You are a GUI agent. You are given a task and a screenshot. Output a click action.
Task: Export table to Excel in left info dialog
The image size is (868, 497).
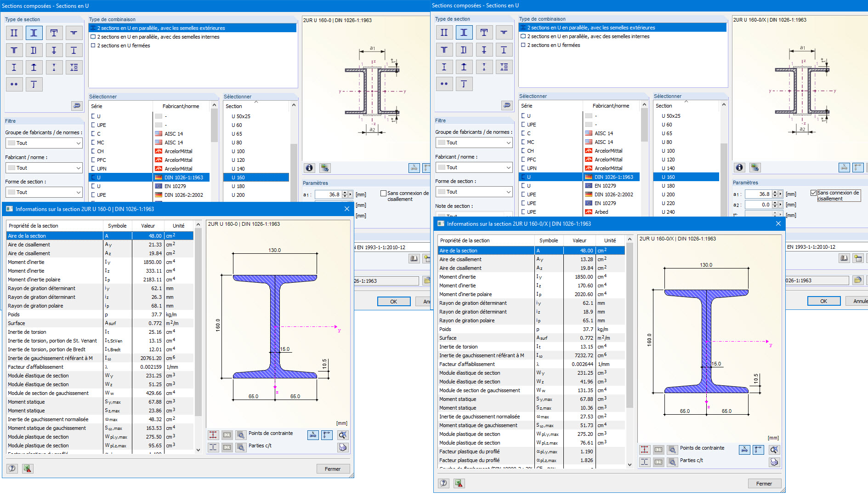point(28,468)
